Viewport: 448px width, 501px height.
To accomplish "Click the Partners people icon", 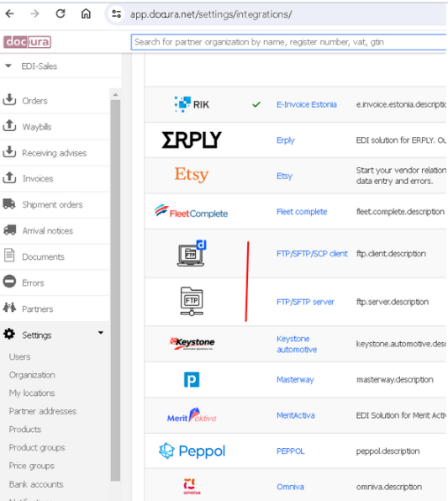I will click(9, 308).
